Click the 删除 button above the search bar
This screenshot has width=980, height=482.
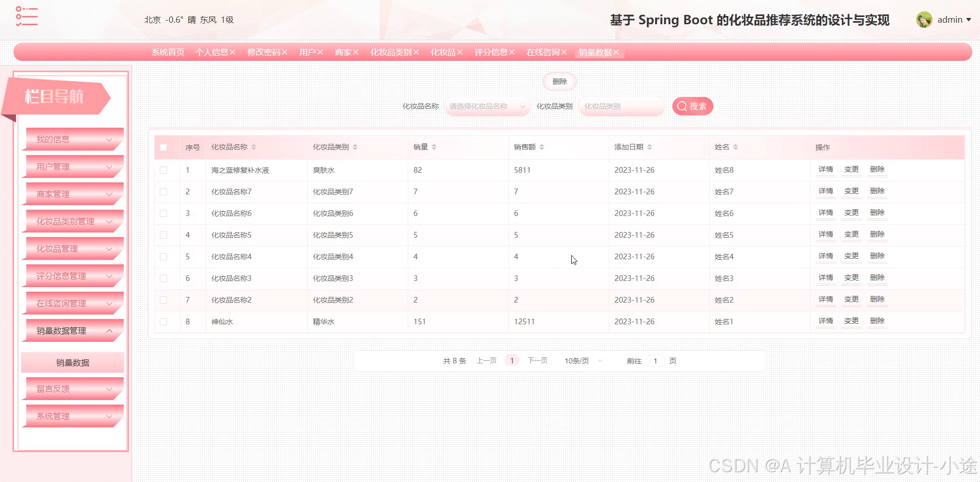(559, 81)
